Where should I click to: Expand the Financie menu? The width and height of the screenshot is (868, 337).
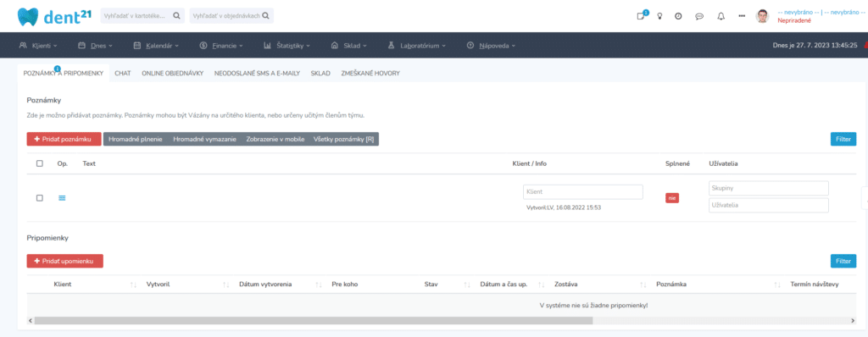(221, 46)
